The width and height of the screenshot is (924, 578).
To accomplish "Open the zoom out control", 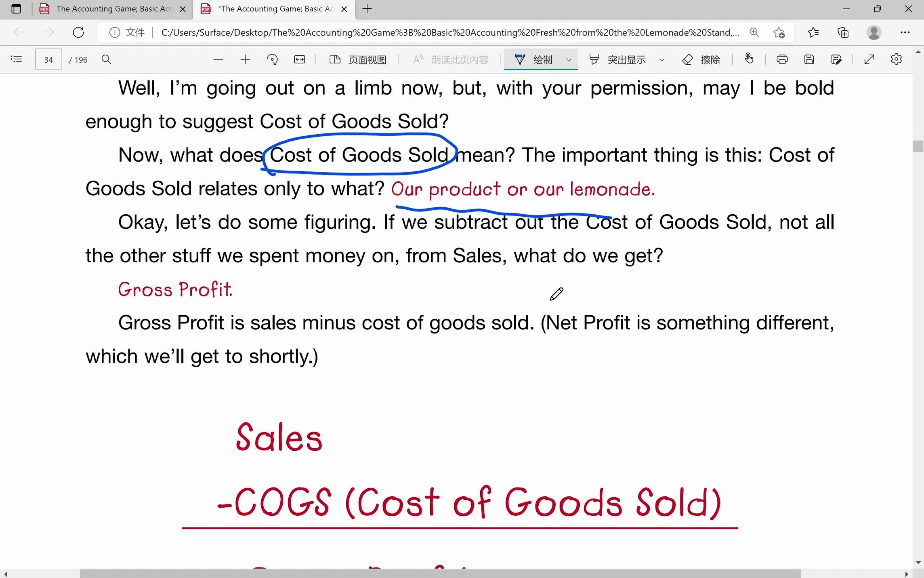I will tap(218, 59).
